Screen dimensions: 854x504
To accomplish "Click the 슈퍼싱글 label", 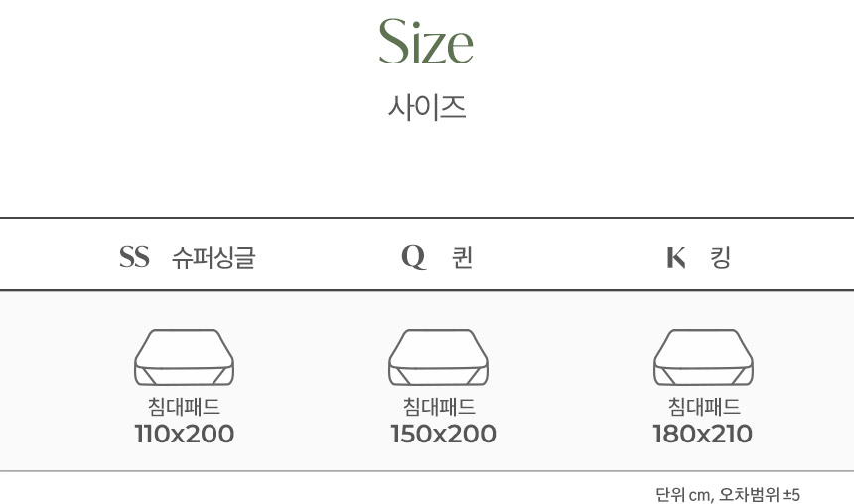I will tap(213, 257).
